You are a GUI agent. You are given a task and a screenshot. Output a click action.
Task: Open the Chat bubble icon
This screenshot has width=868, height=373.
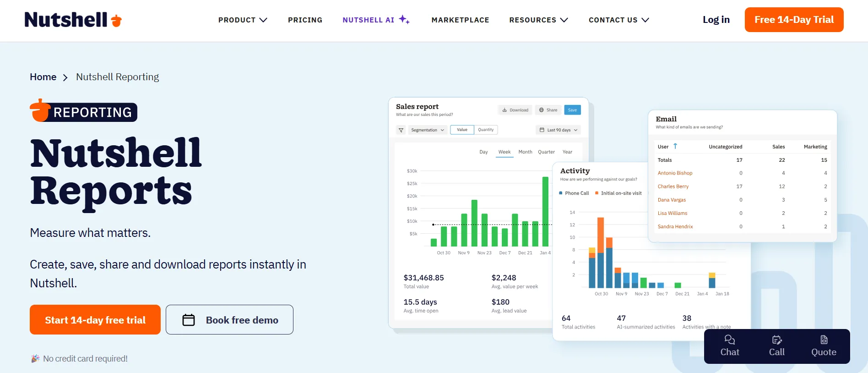pos(730,340)
